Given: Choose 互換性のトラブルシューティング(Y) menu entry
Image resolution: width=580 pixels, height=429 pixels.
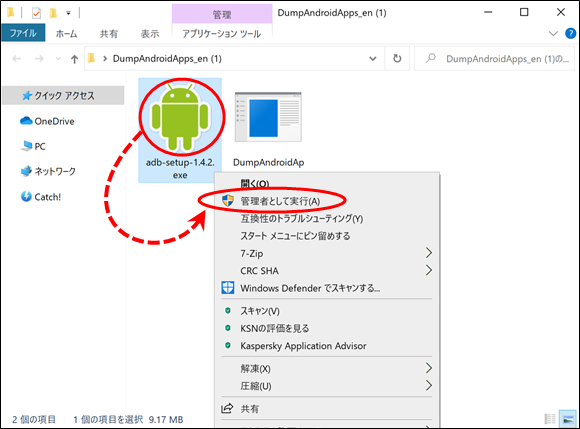Looking at the screenshot, I should coord(327,219).
